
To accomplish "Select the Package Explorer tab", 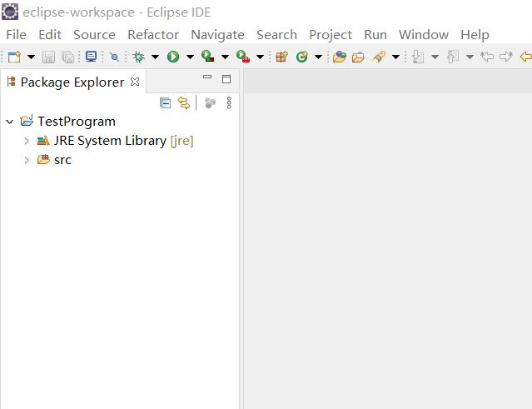I will coord(72,82).
